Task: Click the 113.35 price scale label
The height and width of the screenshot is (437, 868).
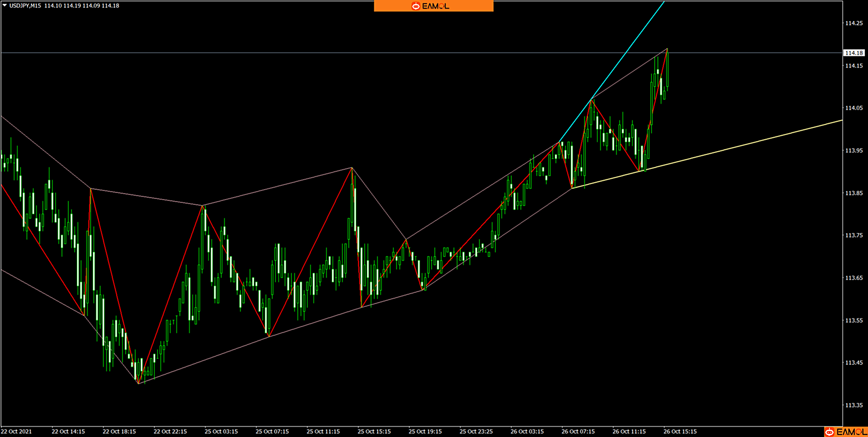Action: (854, 405)
